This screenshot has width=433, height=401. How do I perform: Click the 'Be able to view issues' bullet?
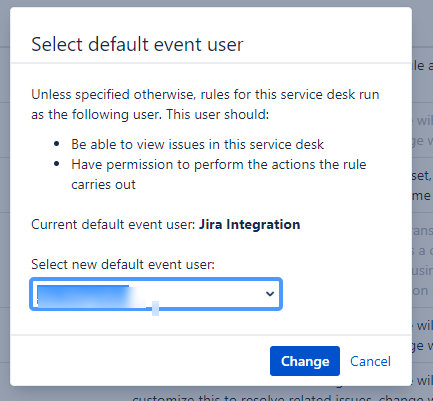click(197, 144)
